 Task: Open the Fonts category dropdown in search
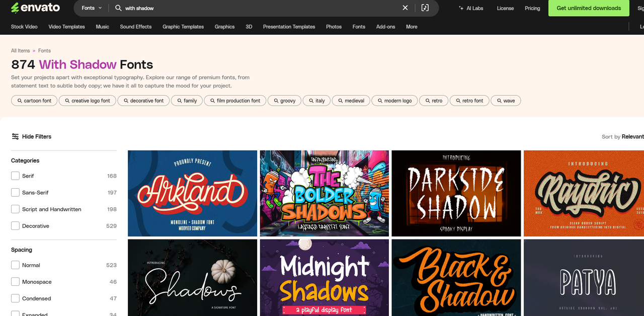pos(92,8)
